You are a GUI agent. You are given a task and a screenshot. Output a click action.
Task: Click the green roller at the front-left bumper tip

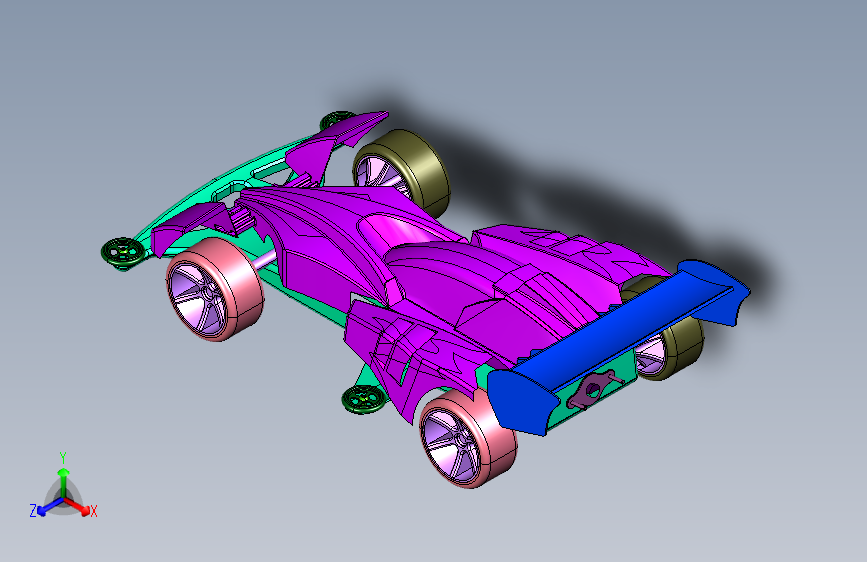click(x=122, y=252)
